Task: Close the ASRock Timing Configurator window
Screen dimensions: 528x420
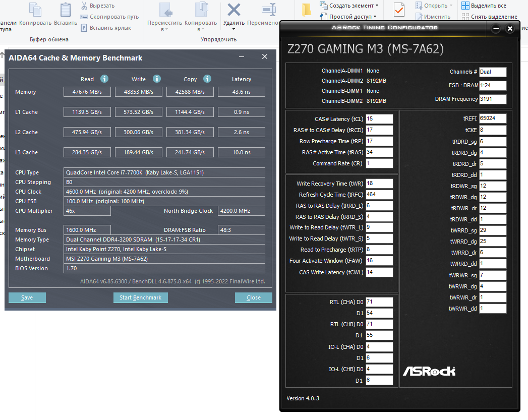Action: coord(510,29)
